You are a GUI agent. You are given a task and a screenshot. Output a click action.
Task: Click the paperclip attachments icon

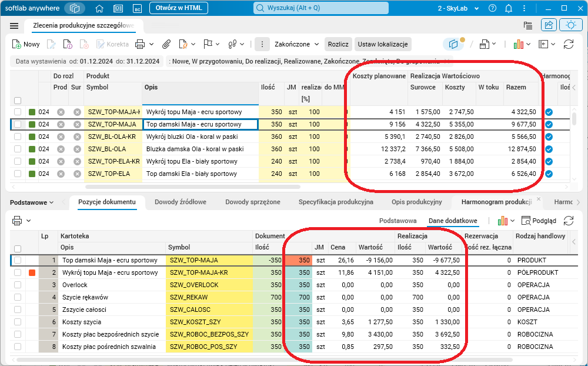[x=166, y=44]
